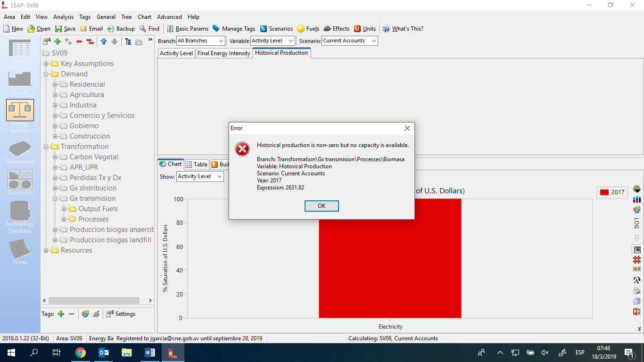Open Scenarios from the toolbar
Viewport: 644px width, 362px height.
276,29
